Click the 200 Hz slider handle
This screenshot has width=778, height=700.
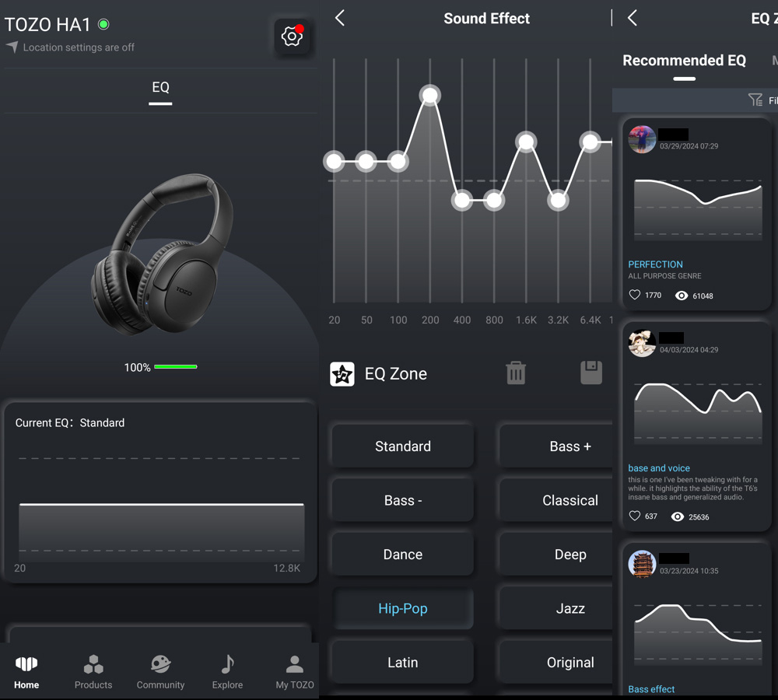(x=430, y=95)
